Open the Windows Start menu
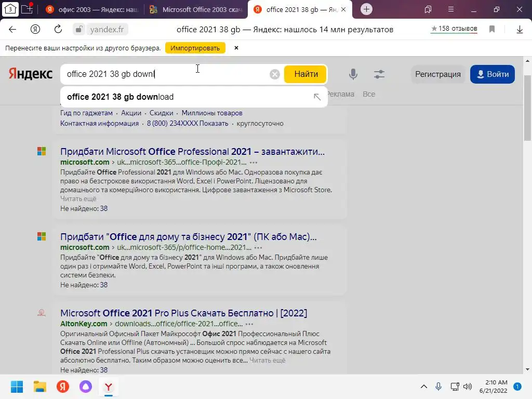Image resolution: width=532 pixels, height=399 pixels. 17,387
